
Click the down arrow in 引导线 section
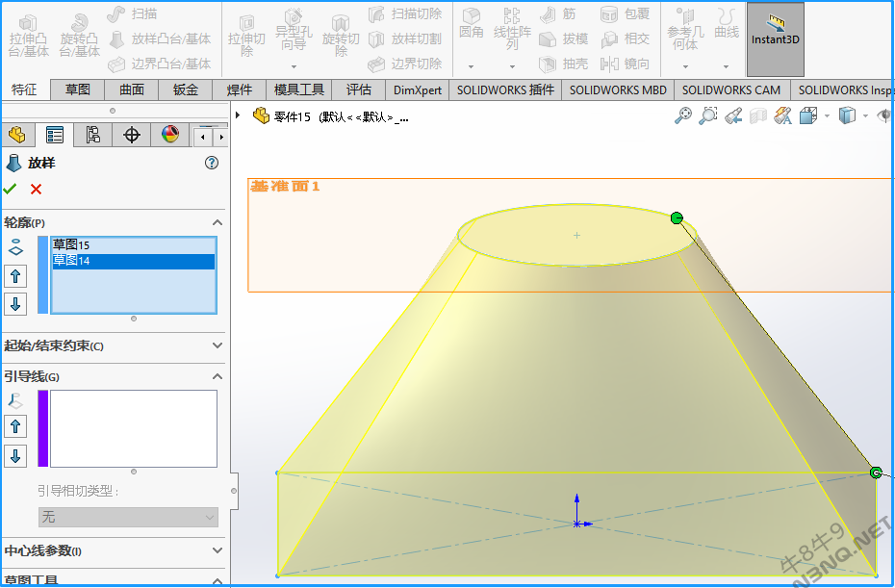click(15, 456)
